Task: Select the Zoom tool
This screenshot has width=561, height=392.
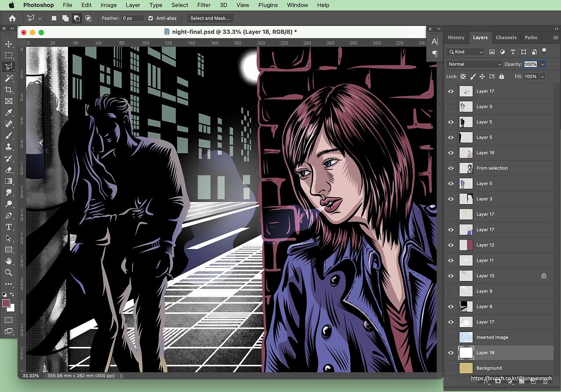Action: 8,272
